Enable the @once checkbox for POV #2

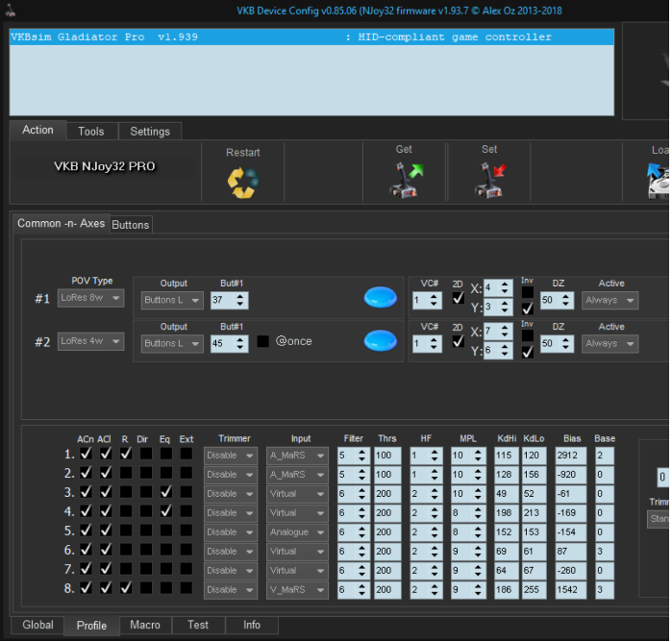262,341
